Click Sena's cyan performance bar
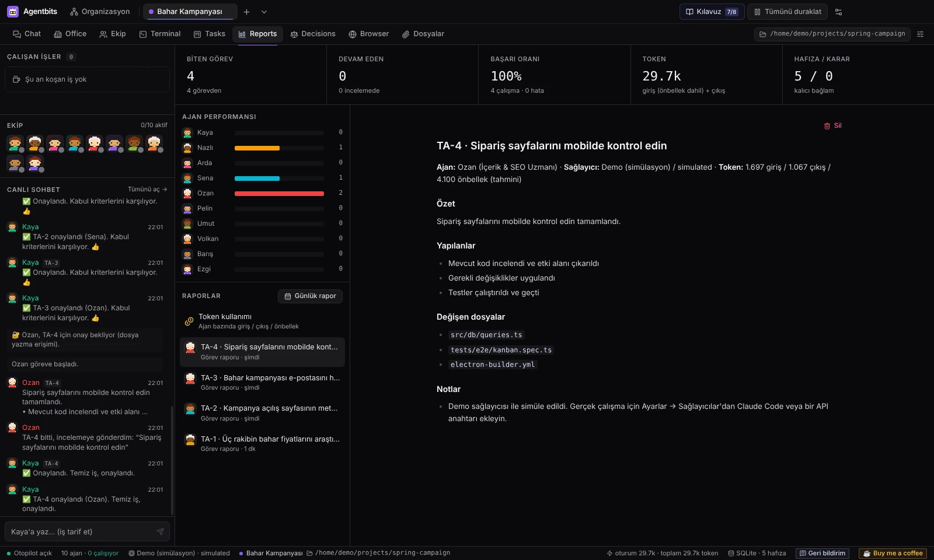The width and height of the screenshot is (934, 560). [257, 178]
